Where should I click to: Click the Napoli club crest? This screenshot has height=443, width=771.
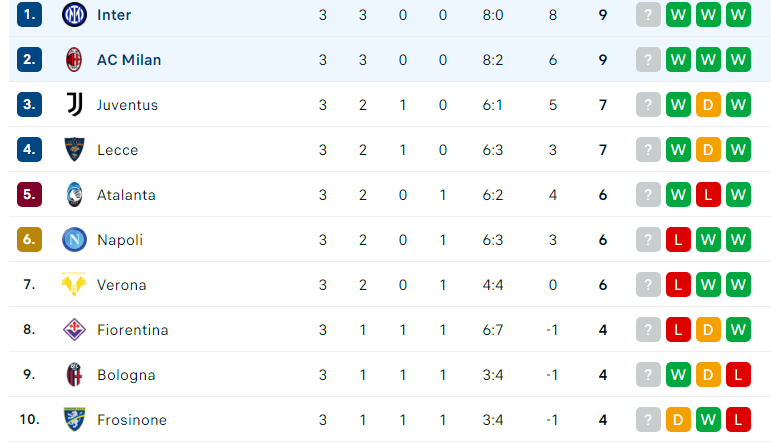point(74,239)
